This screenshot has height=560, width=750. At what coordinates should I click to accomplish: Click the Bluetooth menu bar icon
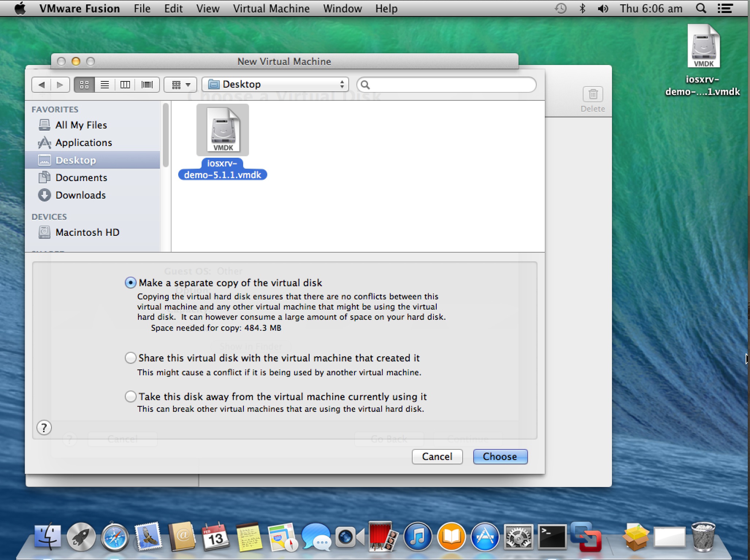(582, 8)
